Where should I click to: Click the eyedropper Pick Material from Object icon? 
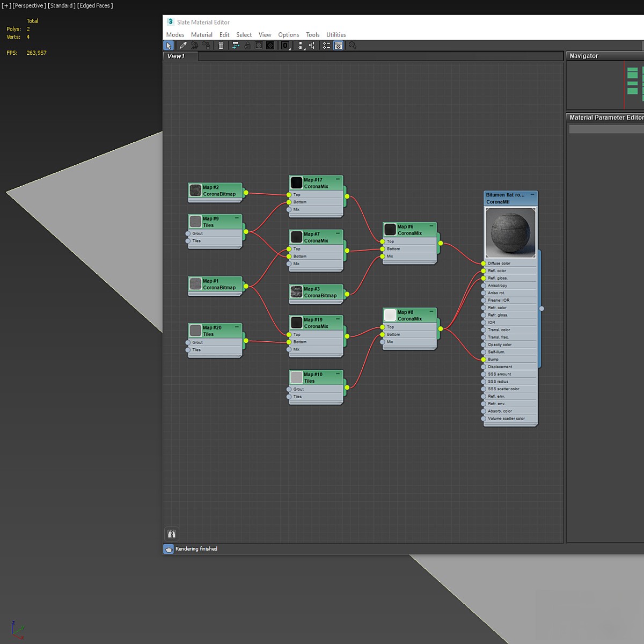coord(183,46)
